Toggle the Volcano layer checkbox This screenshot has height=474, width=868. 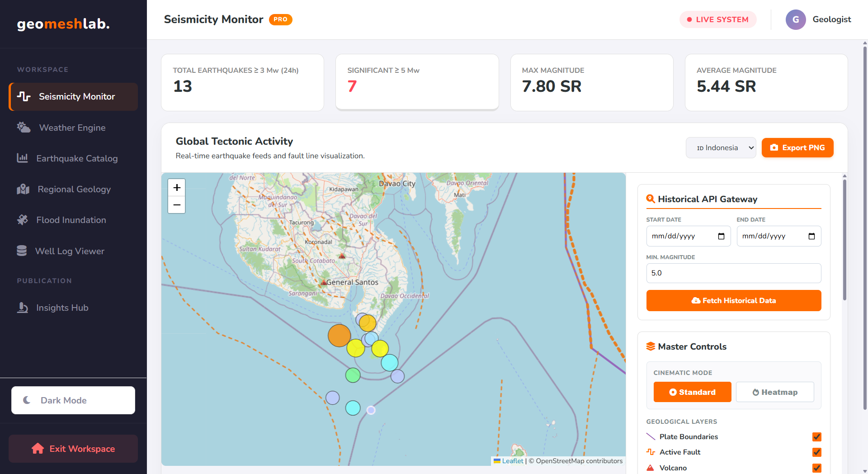(816, 468)
